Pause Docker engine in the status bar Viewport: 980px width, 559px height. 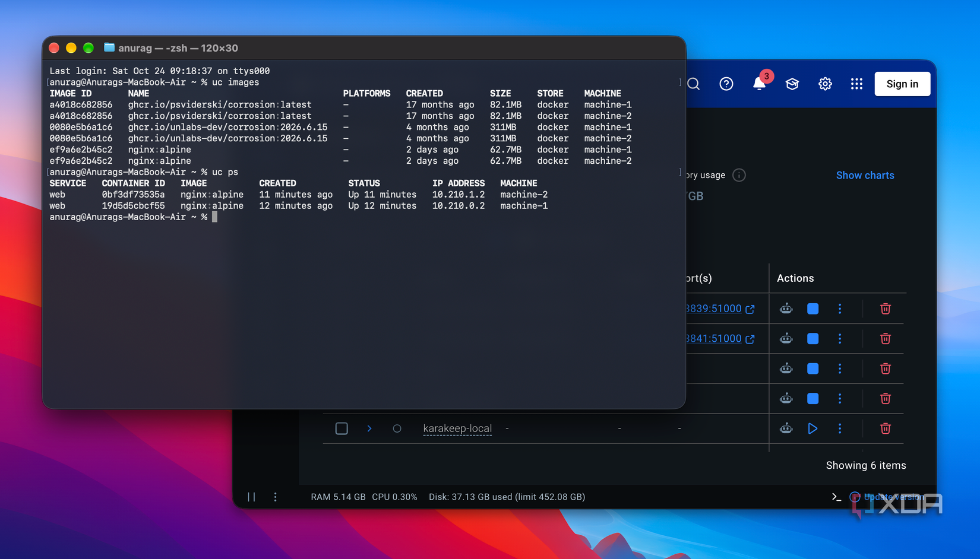click(x=251, y=497)
